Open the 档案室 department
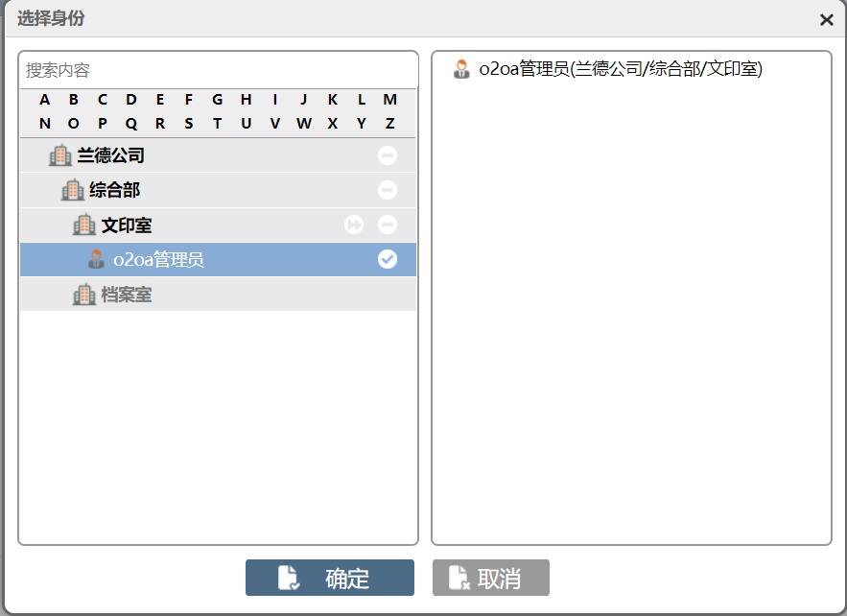Image resolution: width=847 pixels, height=616 pixels. click(219, 295)
